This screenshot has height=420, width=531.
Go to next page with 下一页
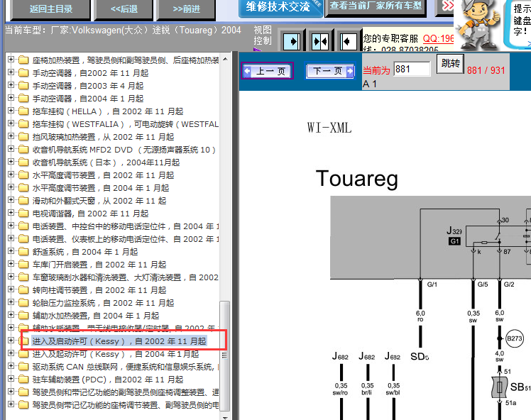coord(330,71)
